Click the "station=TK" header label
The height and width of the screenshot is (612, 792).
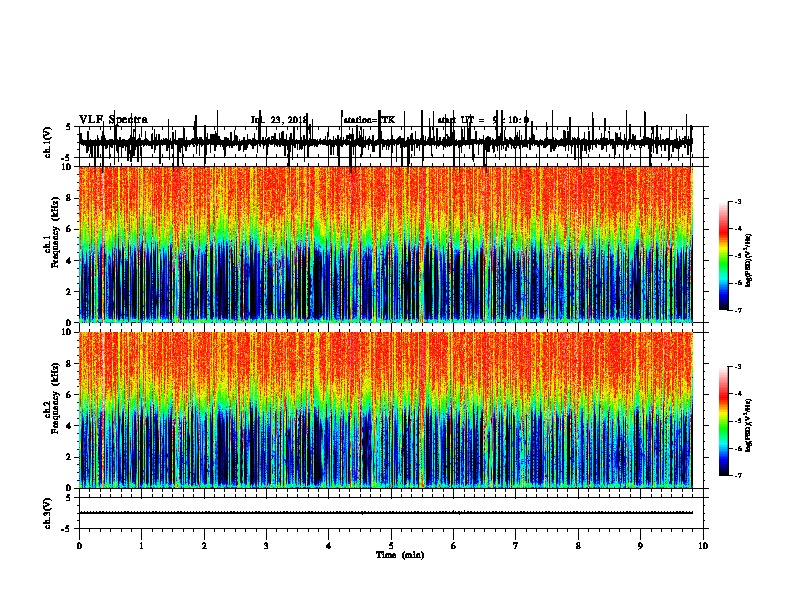369,120
